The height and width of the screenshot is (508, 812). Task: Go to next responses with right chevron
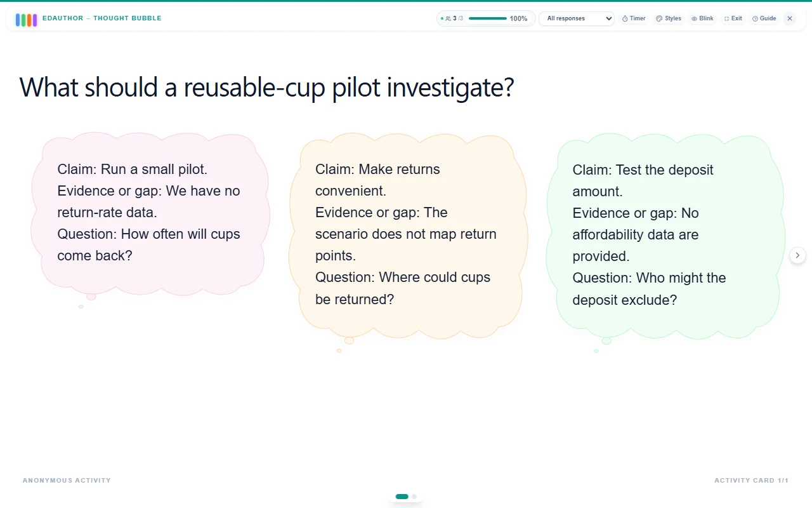click(797, 255)
